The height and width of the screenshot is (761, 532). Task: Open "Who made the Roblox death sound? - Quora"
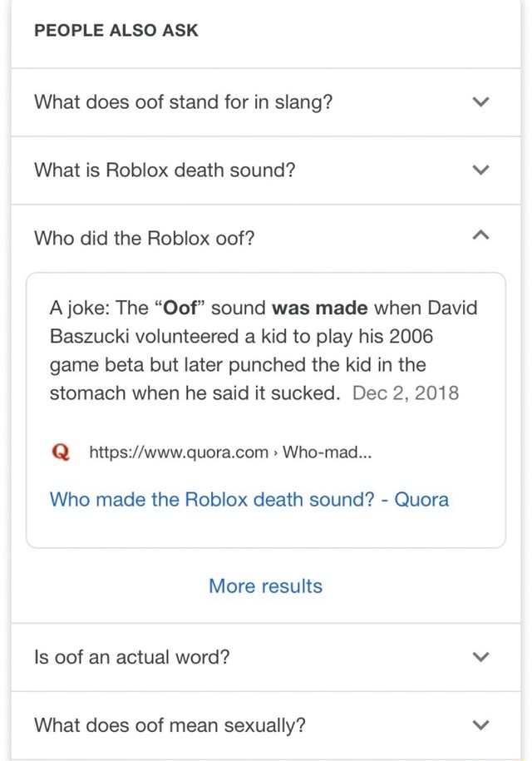tap(249, 499)
